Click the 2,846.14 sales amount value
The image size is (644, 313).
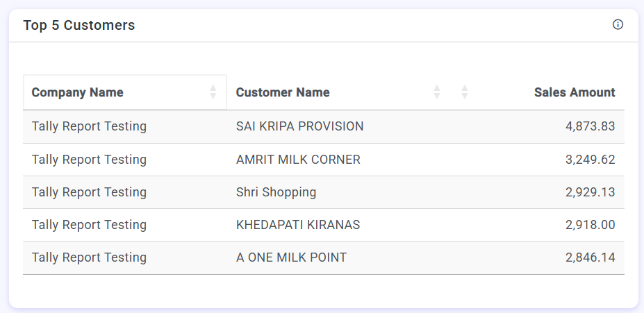pyautogui.click(x=590, y=257)
